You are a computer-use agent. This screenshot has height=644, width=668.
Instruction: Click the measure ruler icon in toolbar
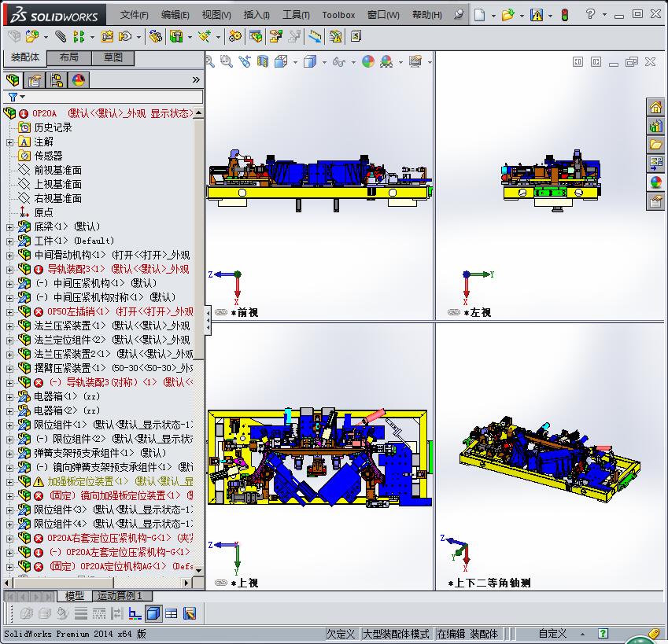click(x=316, y=37)
